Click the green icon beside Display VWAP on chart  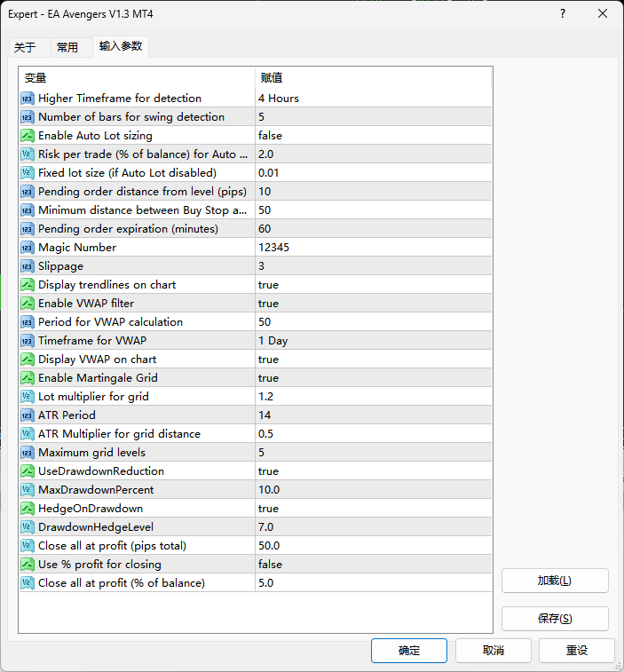27,360
